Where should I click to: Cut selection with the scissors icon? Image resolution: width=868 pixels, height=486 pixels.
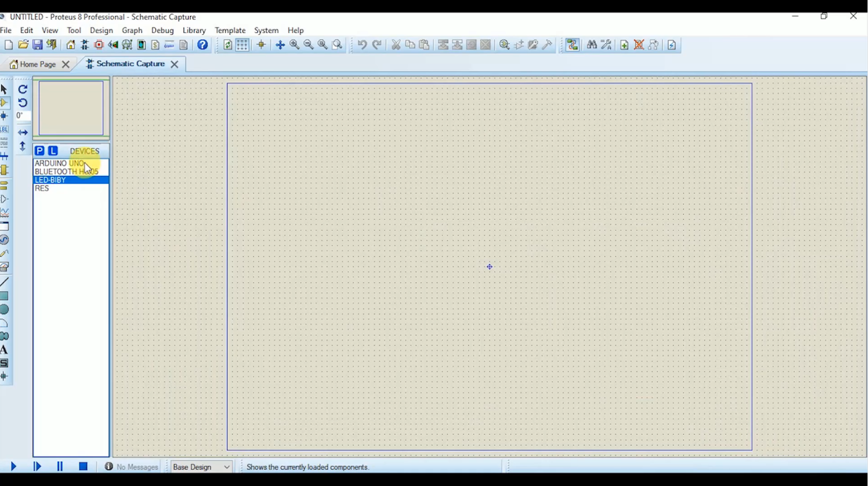(x=396, y=45)
